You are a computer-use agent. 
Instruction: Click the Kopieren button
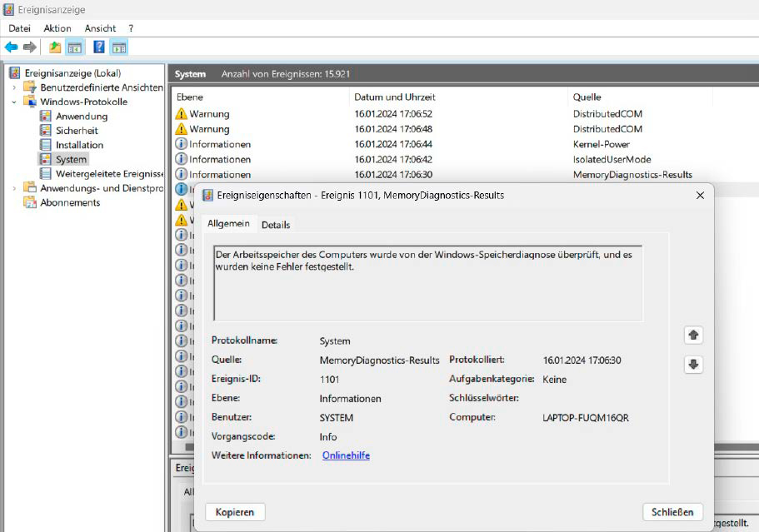(x=234, y=512)
